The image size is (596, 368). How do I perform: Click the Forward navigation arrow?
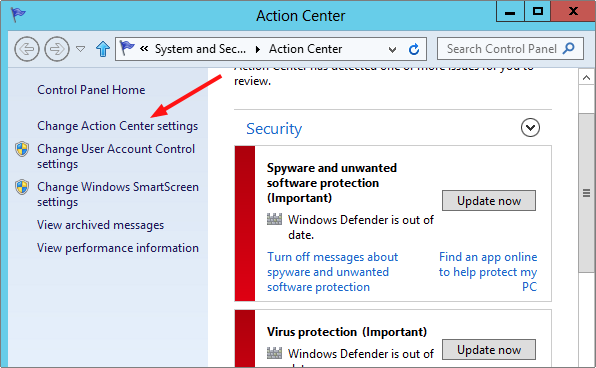click(x=57, y=49)
